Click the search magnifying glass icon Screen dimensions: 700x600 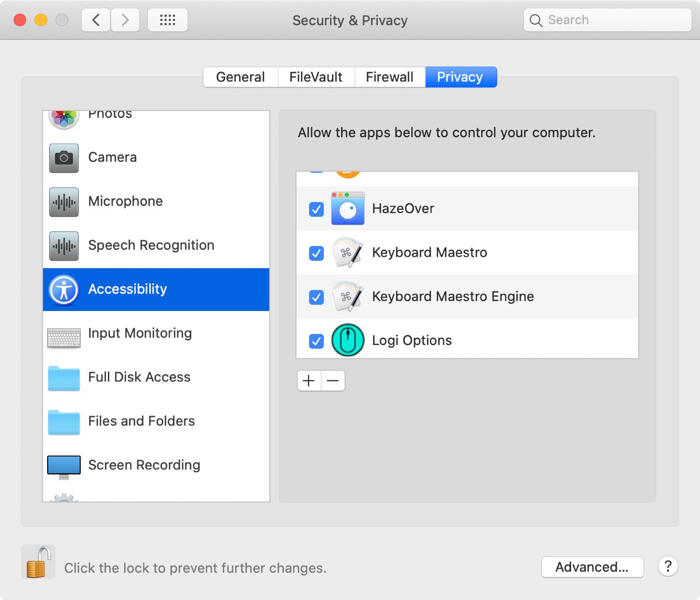click(536, 21)
